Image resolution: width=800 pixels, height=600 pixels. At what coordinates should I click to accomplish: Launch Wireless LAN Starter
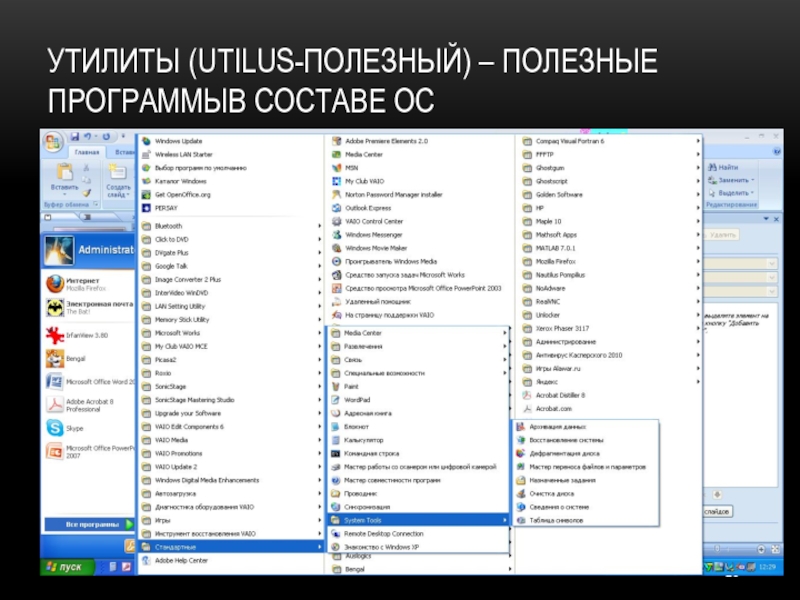(183, 154)
